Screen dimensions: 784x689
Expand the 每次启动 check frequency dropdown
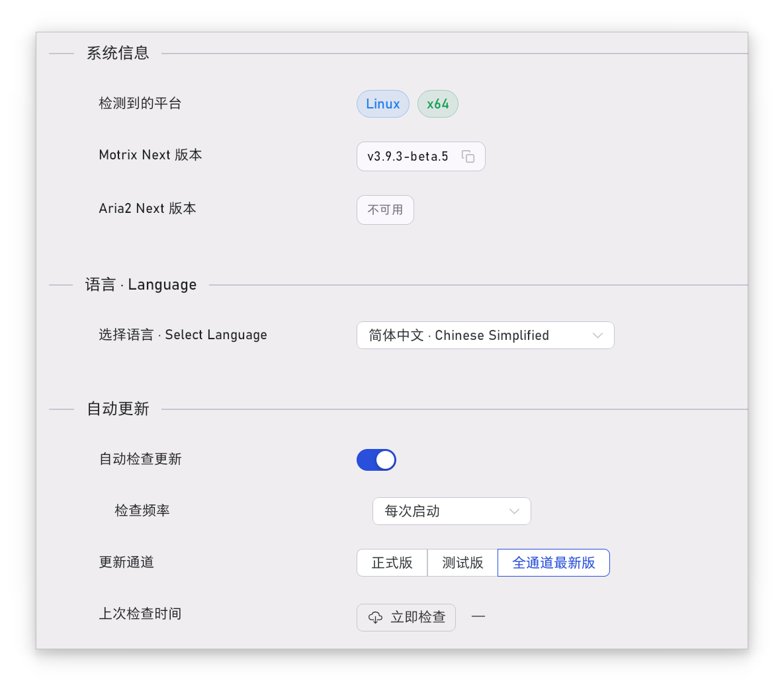[x=451, y=511]
